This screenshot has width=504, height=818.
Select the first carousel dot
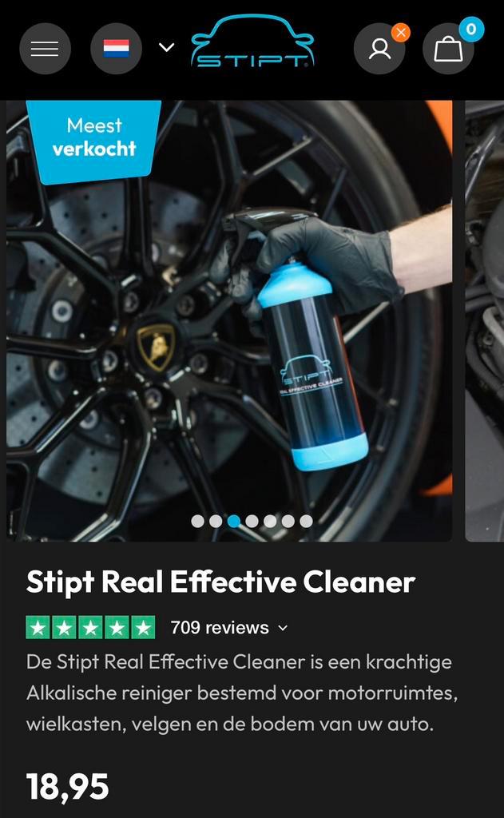point(198,521)
